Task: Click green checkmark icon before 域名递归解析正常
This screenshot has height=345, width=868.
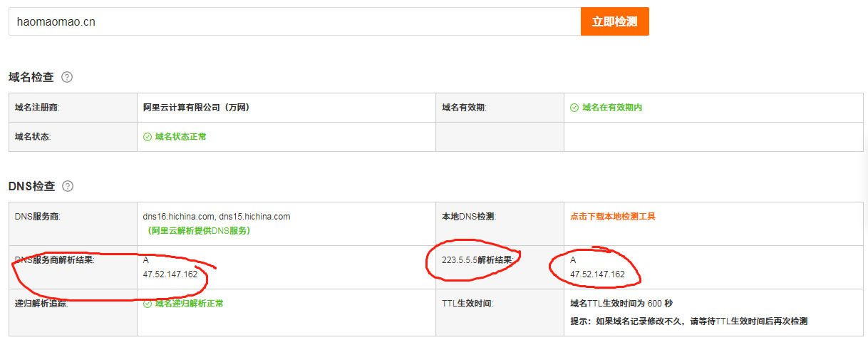Action: coord(148,304)
